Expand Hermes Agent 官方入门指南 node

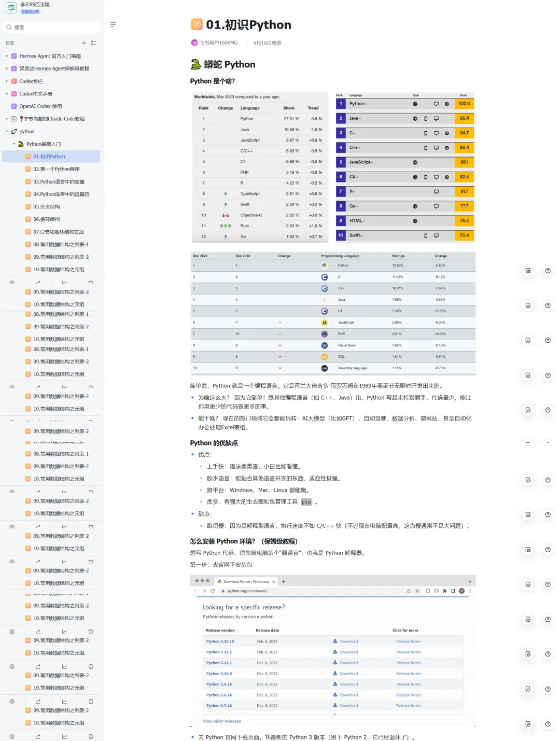(7, 56)
